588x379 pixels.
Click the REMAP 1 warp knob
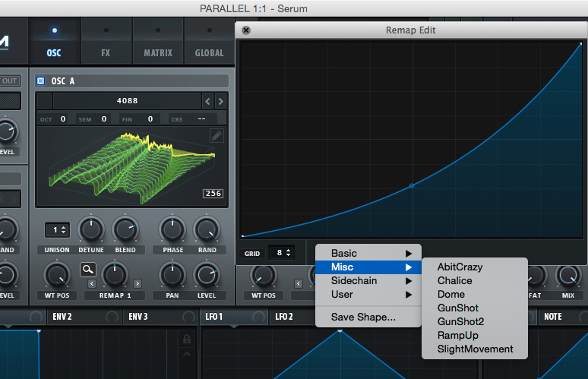(115, 275)
